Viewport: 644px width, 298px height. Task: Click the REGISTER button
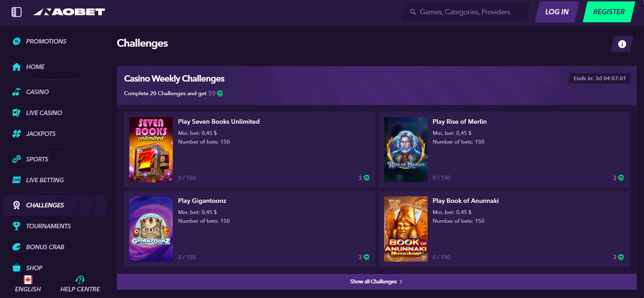(x=609, y=12)
